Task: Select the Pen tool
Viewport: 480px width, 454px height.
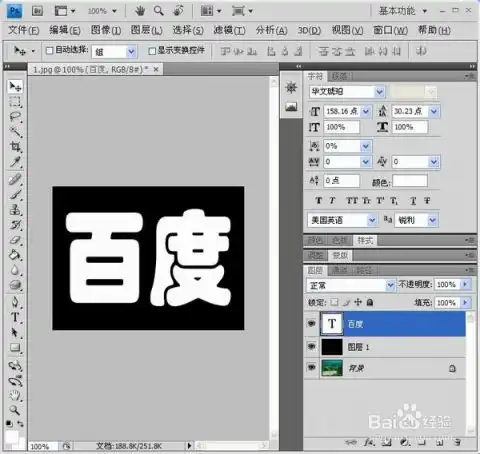Action: (15, 302)
